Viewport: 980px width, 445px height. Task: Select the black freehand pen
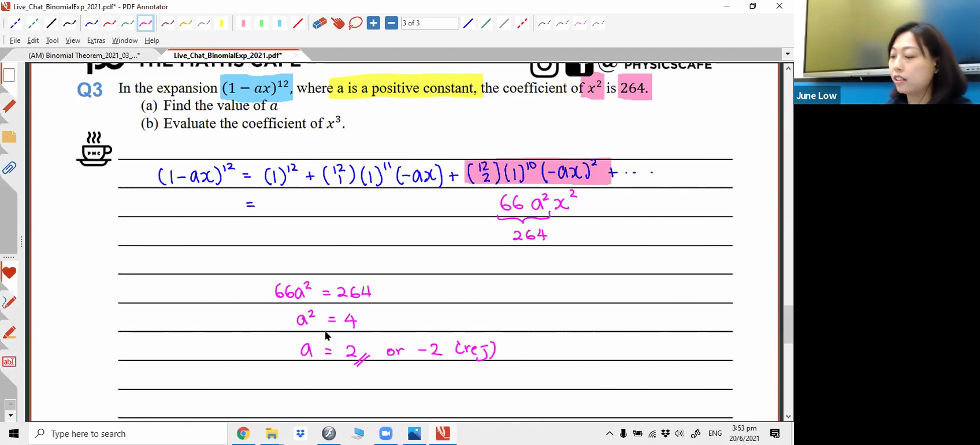(69, 24)
